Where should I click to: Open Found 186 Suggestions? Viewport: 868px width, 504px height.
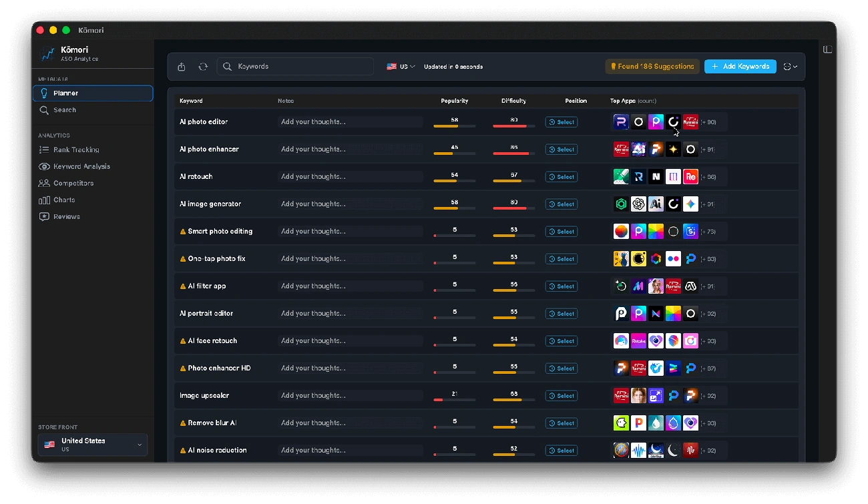(x=652, y=66)
